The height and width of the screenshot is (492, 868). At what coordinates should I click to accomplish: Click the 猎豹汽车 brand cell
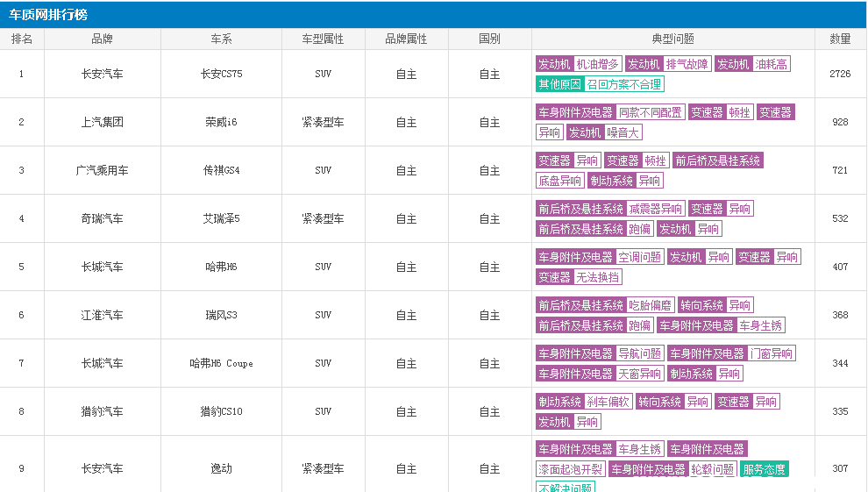(102, 411)
